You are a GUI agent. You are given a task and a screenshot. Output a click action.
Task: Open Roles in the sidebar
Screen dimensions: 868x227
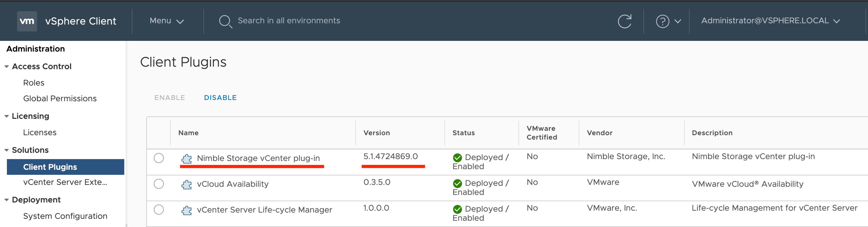pyautogui.click(x=34, y=83)
